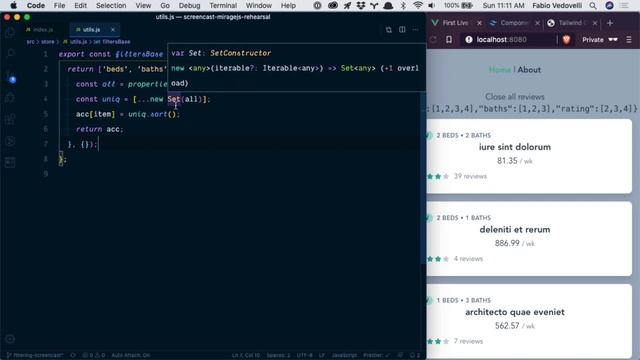
Task: Click the 'Ln 7, Col 10' cursor position
Action: pyautogui.click(x=246, y=355)
